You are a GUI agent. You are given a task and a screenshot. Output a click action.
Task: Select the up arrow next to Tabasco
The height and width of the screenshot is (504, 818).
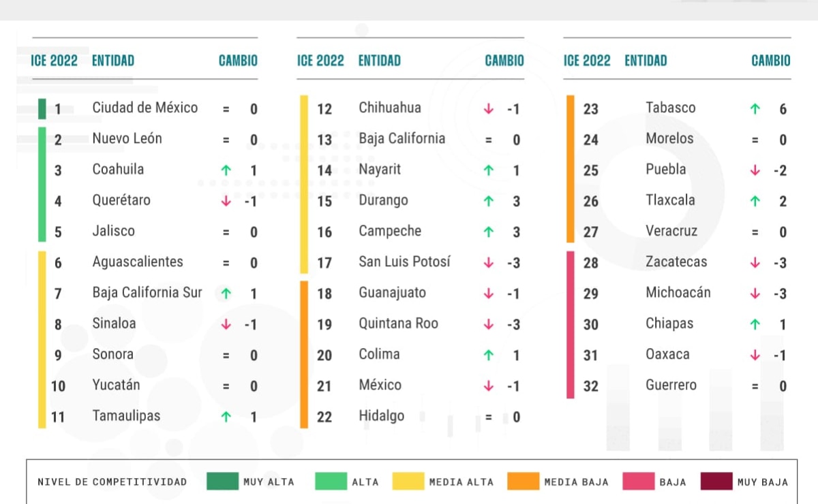[755, 108]
